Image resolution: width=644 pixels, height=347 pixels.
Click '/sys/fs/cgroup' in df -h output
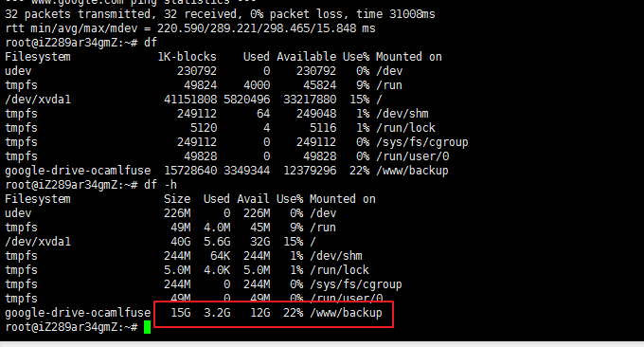[356, 284]
